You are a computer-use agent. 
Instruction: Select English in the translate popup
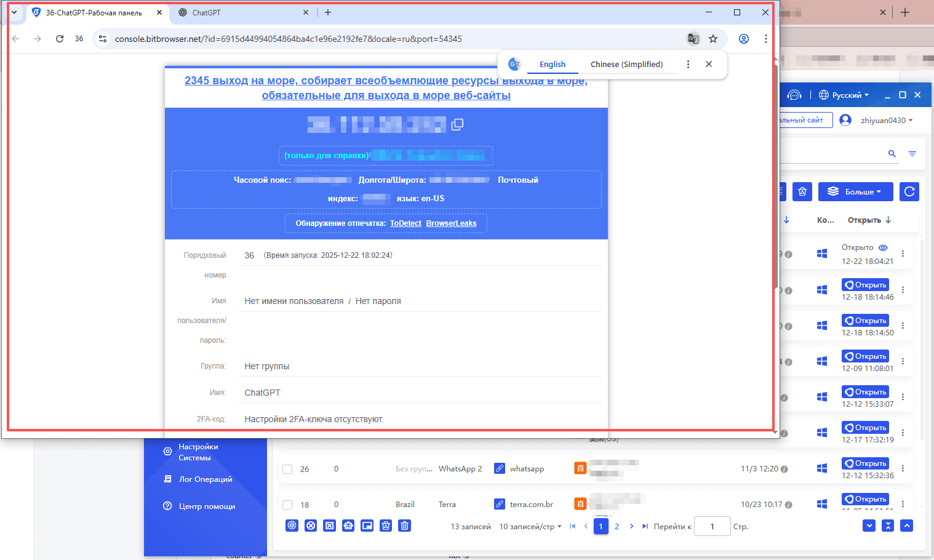[553, 64]
